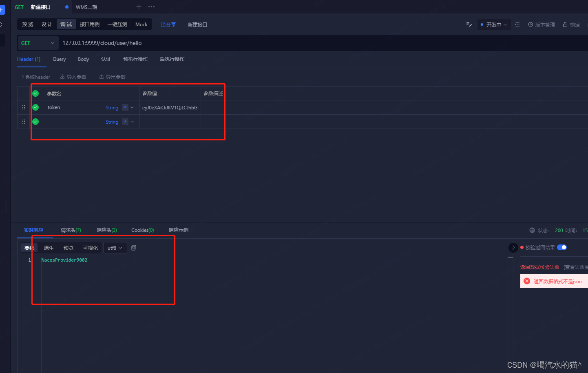Viewport: 588px width, 373px height.
Task: Select the 实时响应 tab
Action: [33, 230]
